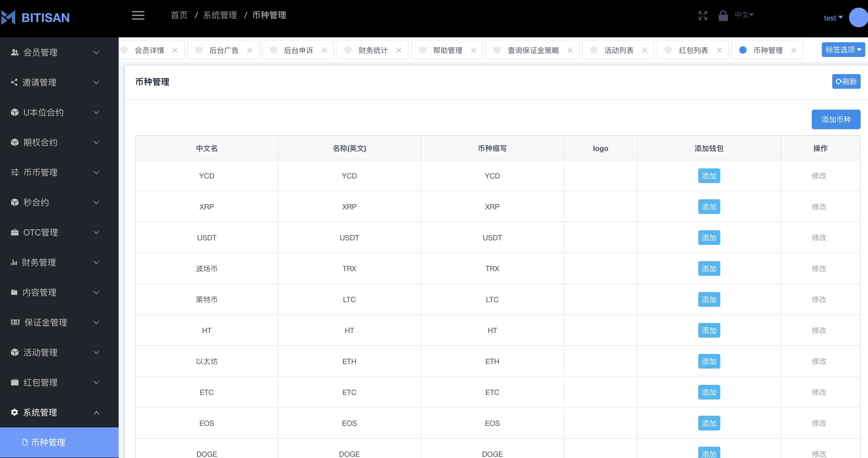Image resolution: width=868 pixels, height=458 pixels.
Task: Switch to the 活动列表 tab
Action: (619, 50)
